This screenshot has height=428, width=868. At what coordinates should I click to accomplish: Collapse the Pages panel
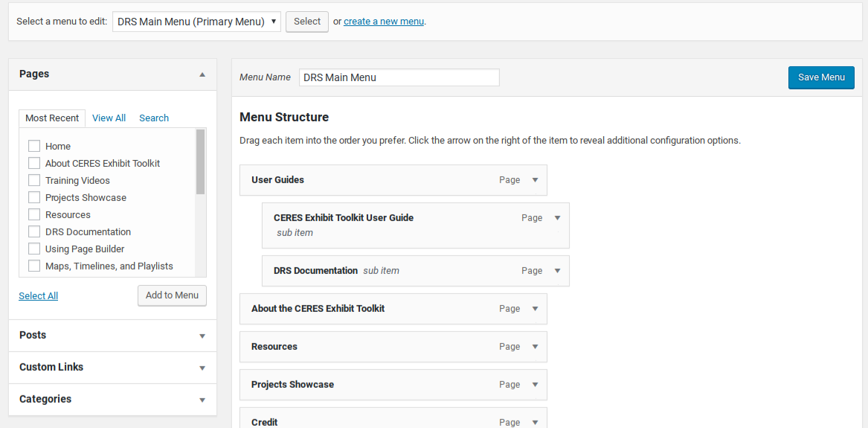click(x=202, y=74)
